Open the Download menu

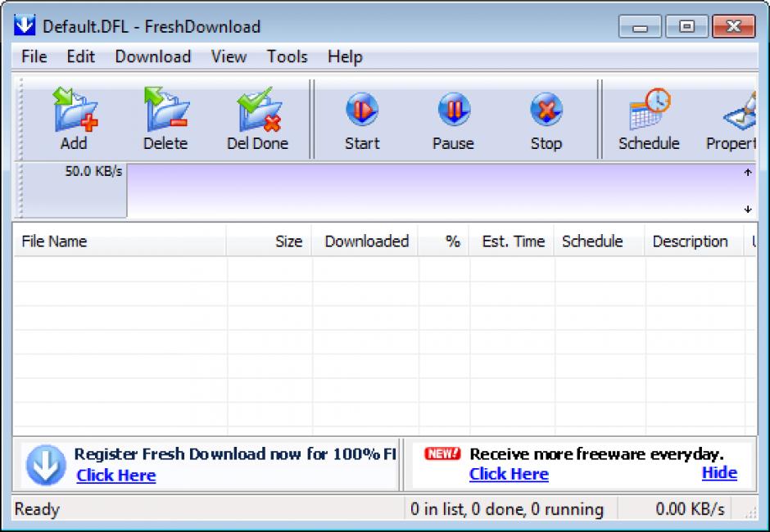[152, 57]
